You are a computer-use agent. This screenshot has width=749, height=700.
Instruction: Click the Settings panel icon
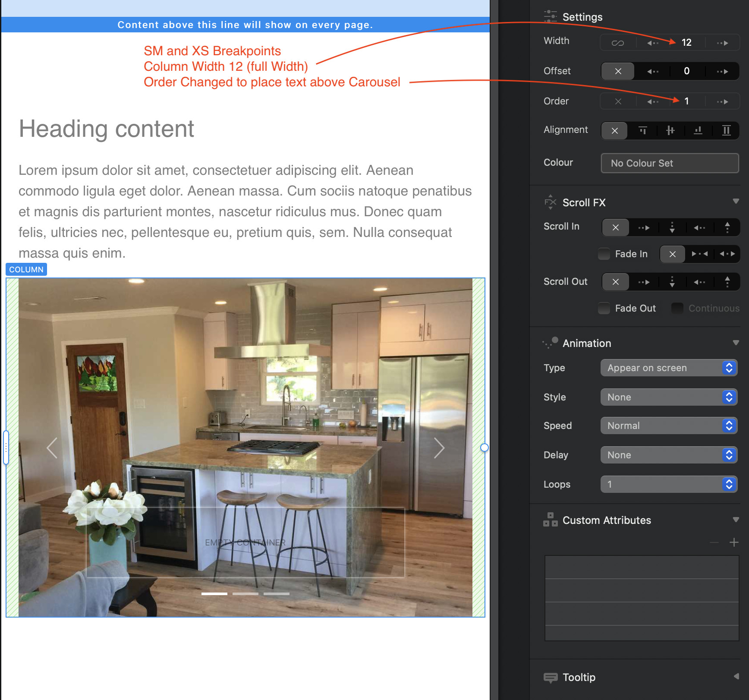(x=550, y=16)
